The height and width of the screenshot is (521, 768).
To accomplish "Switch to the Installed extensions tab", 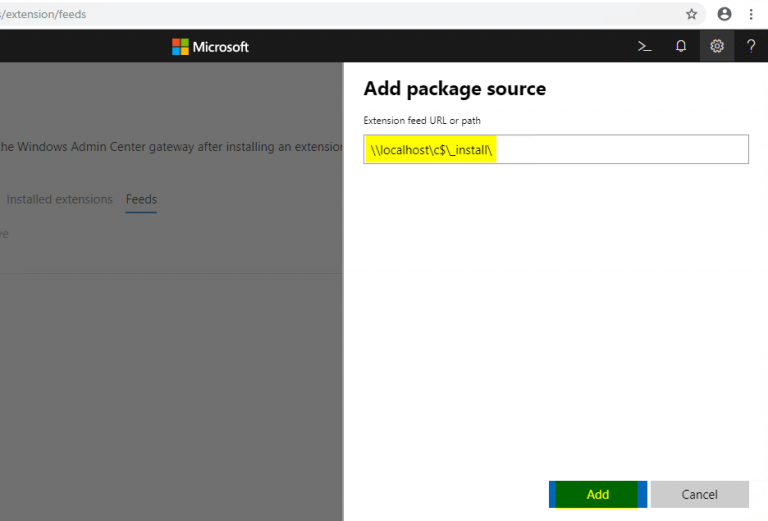I will click(x=59, y=199).
